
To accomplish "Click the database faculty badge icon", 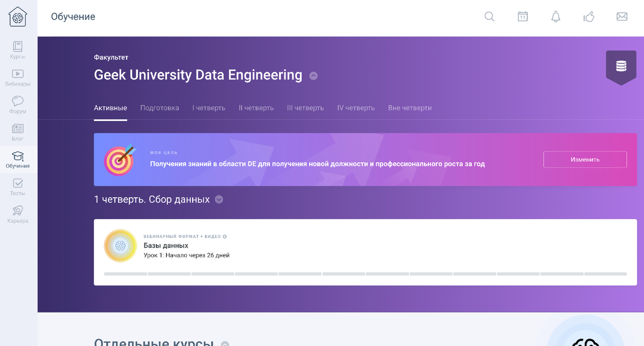I will coord(621,67).
